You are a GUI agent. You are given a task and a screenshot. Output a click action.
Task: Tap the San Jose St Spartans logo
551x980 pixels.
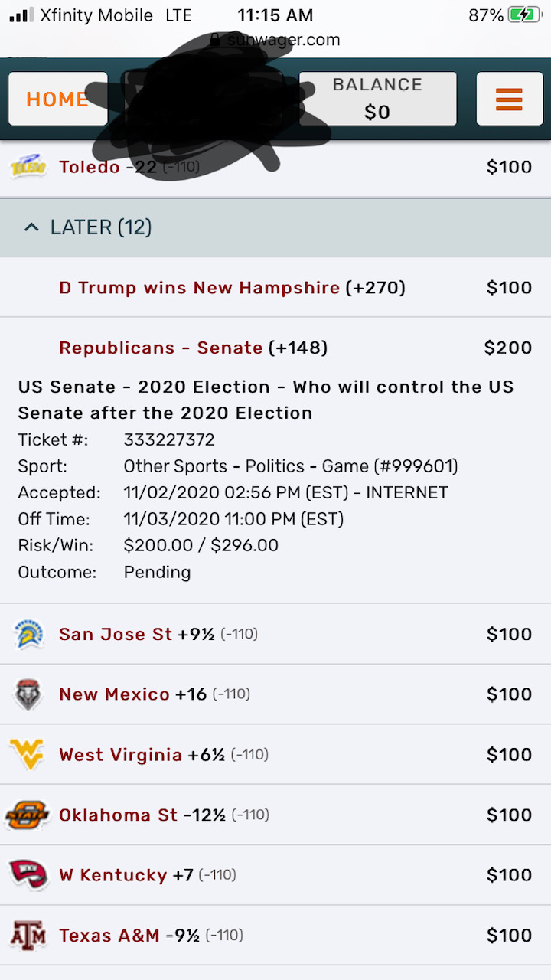[x=28, y=634]
